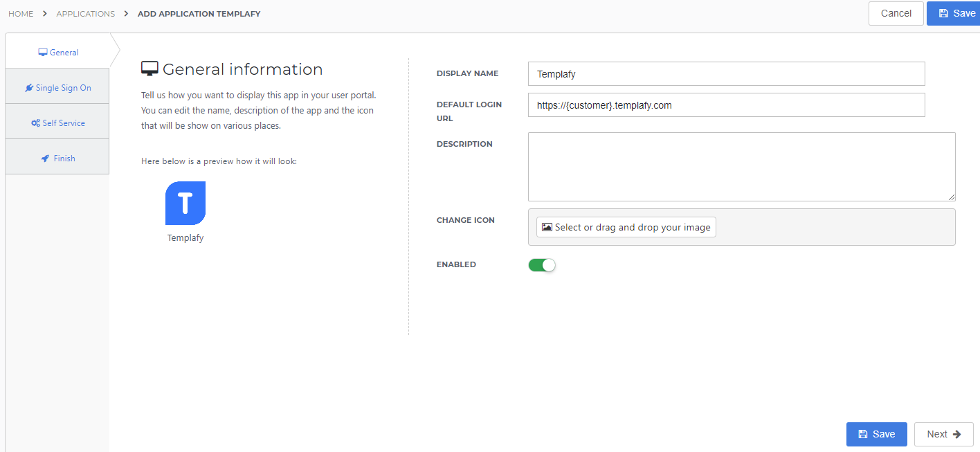Navigate to the Applications breadcrumb
The height and width of the screenshot is (452, 980).
[x=86, y=14]
